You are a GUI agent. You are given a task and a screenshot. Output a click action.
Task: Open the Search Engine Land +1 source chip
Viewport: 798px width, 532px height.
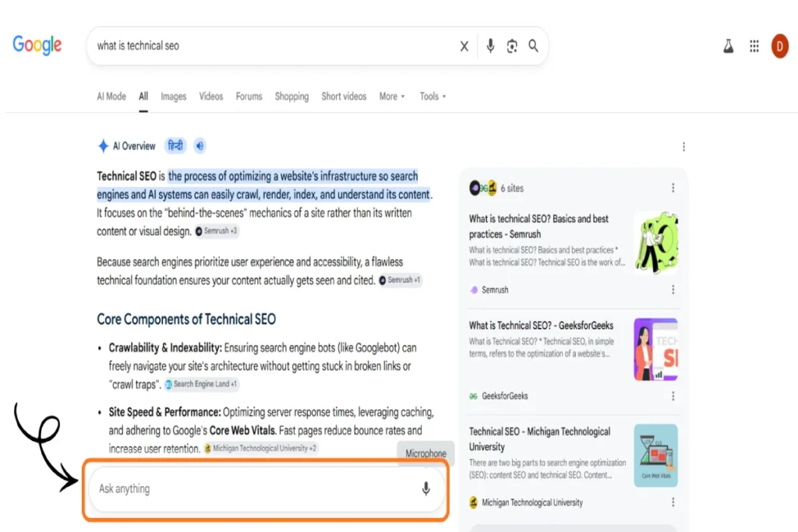click(x=201, y=384)
